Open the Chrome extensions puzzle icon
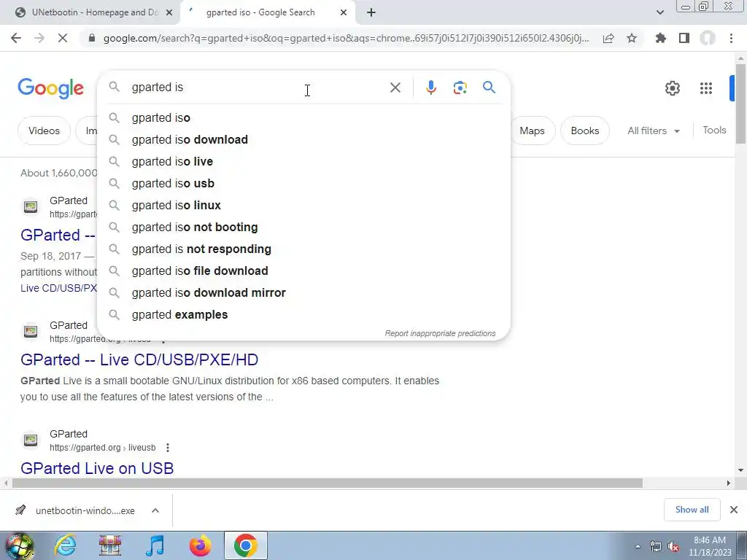The height and width of the screenshot is (560, 747). click(x=660, y=38)
